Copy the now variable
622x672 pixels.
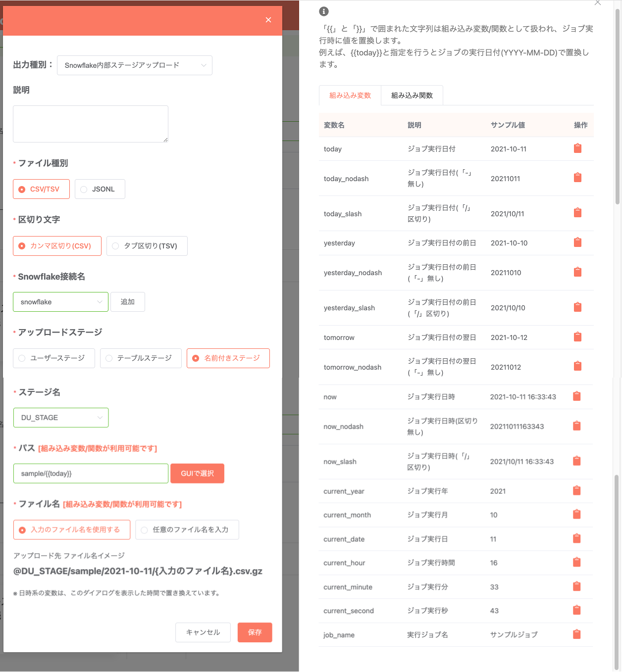[x=577, y=396]
